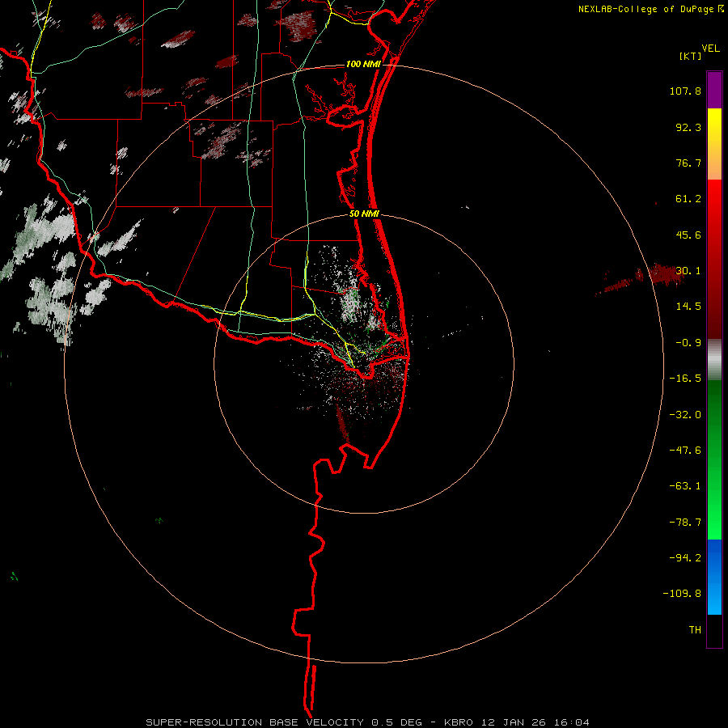Click the -47.6 legend value
Image resolution: width=728 pixels, height=728 pixels.
pyautogui.click(x=685, y=451)
